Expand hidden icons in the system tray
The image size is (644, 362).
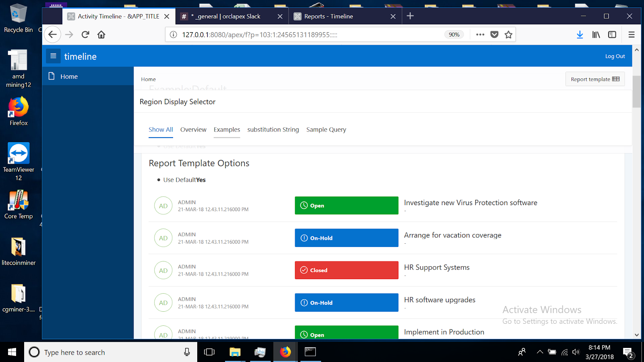click(539, 352)
